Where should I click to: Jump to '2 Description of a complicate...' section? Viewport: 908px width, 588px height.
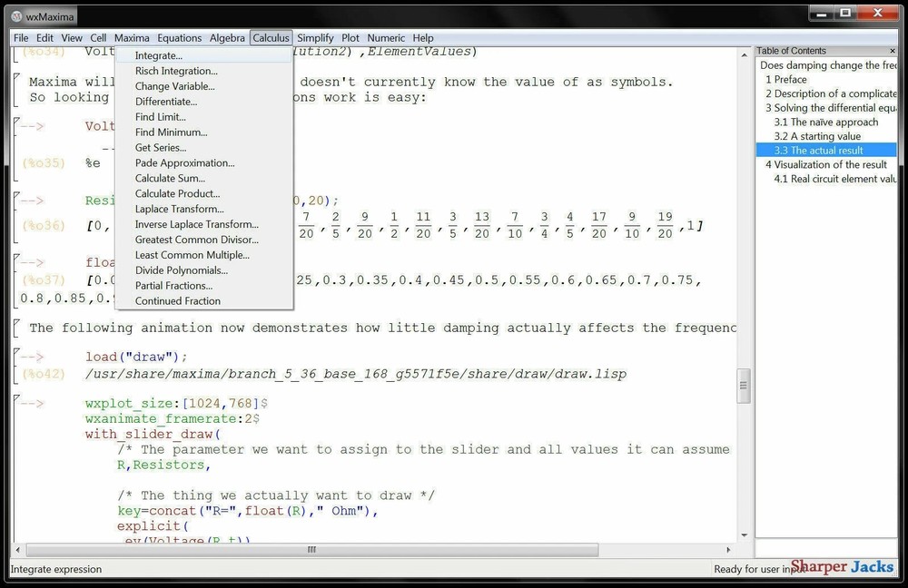[831, 93]
